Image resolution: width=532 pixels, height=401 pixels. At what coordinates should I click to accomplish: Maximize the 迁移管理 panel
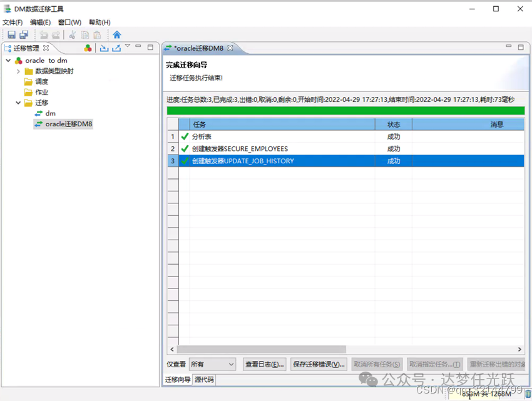coord(150,48)
